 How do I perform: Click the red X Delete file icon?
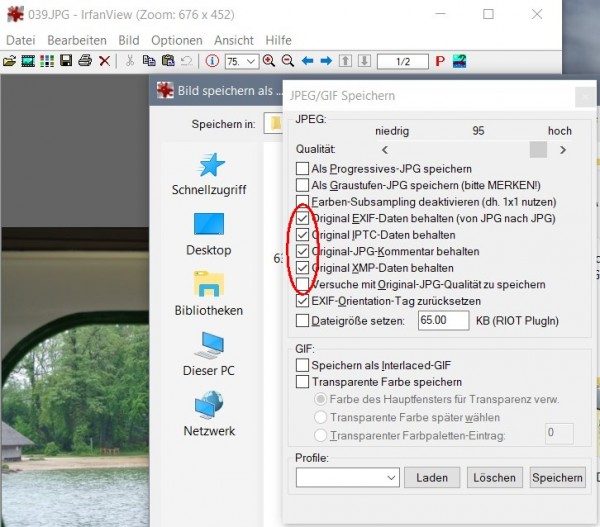pyautogui.click(x=104, y=61)
